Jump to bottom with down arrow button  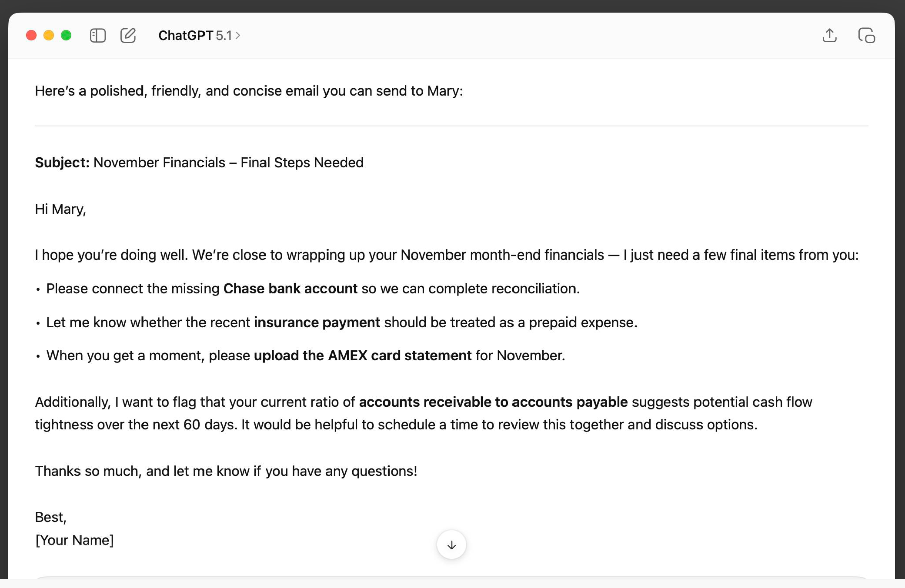tap(451, 545)
